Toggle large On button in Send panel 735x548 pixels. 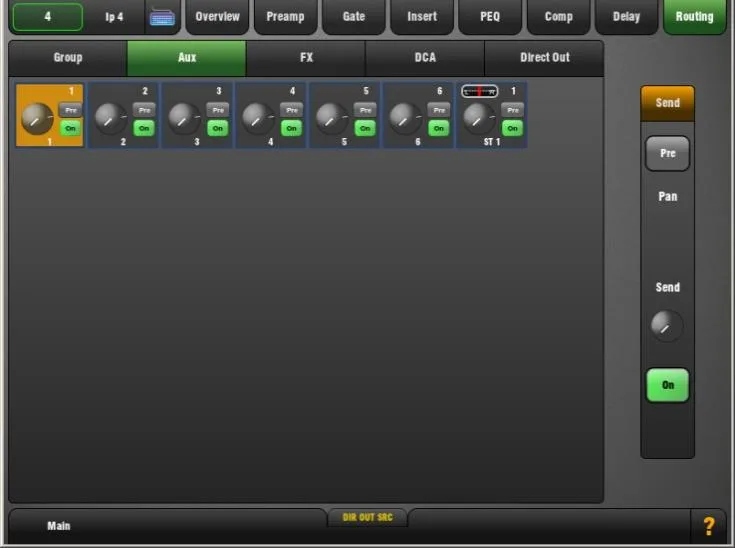click(668, 385)
